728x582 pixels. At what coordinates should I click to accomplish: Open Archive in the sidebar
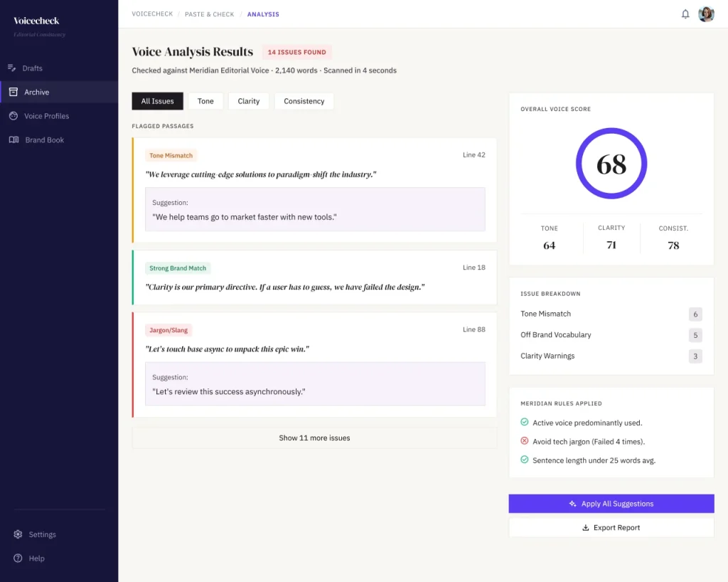tap(59, 92)
